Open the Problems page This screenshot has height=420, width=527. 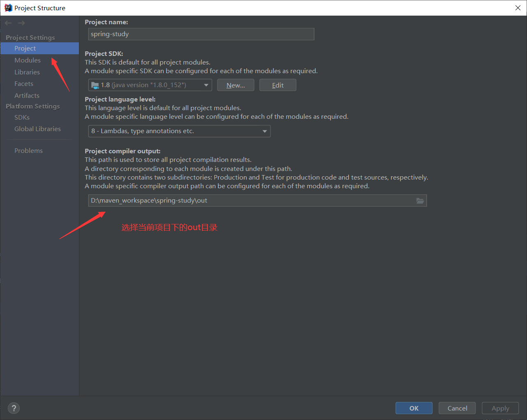pyautogui.click(x=28, y=150)
